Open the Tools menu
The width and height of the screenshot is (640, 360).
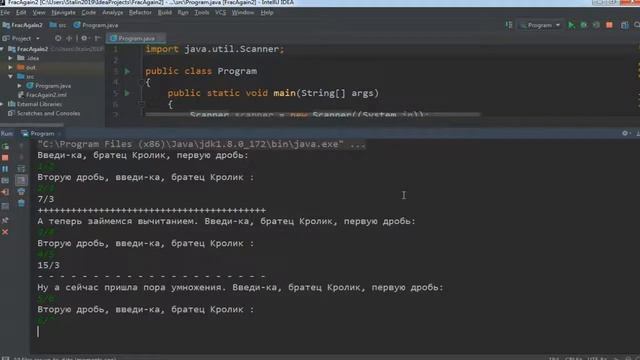202,13
